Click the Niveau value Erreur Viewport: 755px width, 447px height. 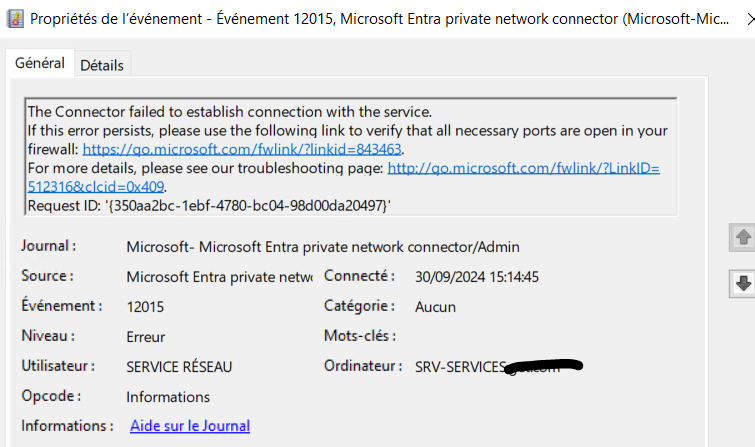tap(146, 337)
